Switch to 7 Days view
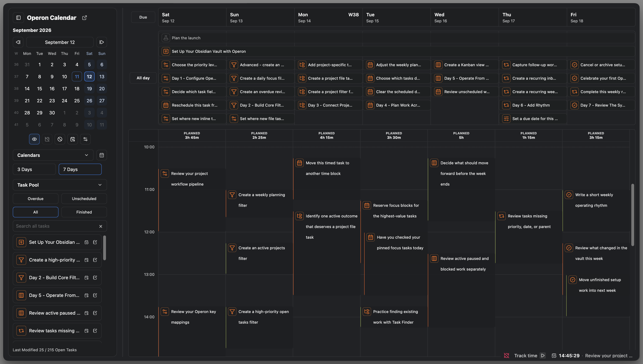Viewport: 643px width, 364px height. [80, 169]
